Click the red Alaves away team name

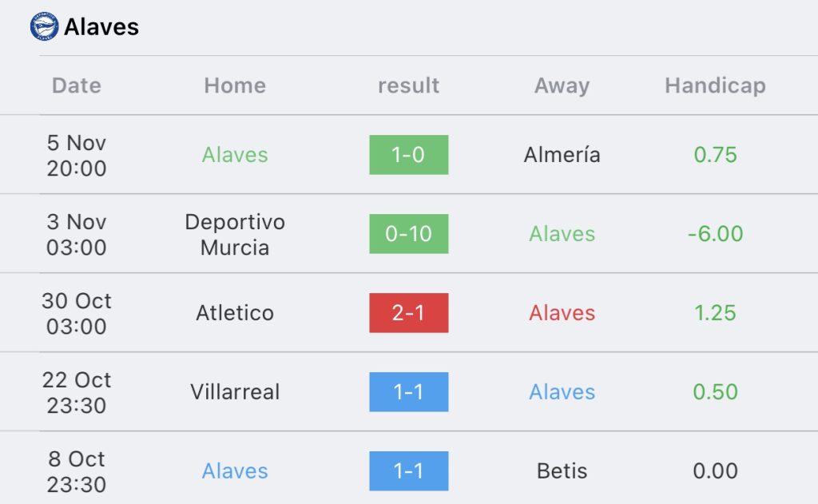pyautogui.click(x=562, y=313)
